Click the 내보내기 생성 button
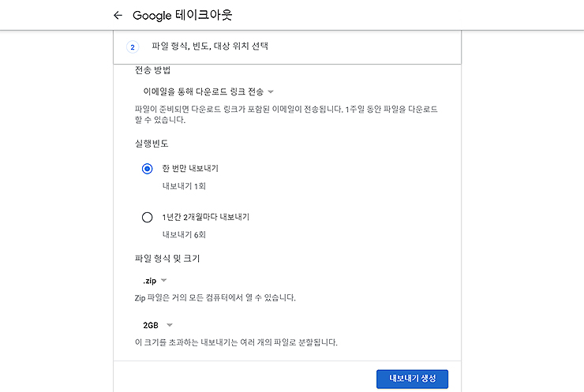 (x=412, y=379)
